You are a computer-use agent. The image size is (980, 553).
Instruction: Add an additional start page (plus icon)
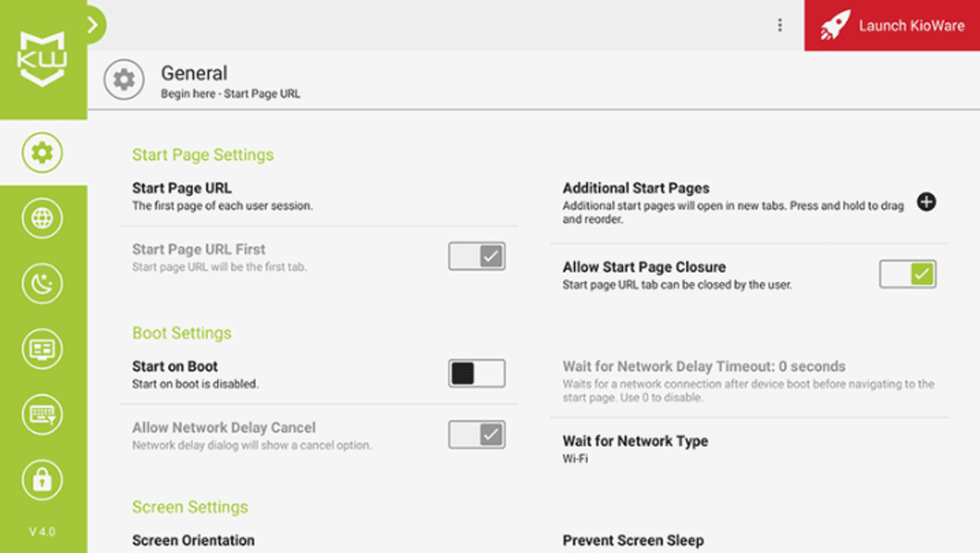pos(926,202)
